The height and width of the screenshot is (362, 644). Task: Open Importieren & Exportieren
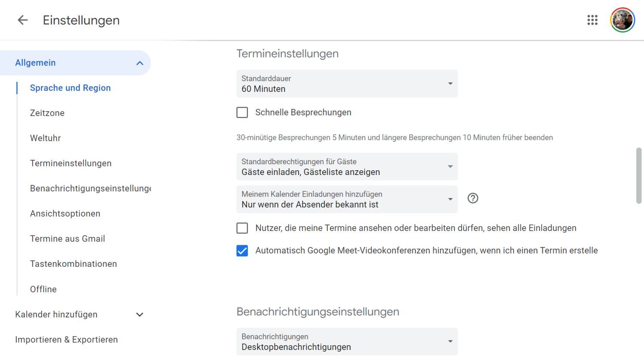(66, 340)
